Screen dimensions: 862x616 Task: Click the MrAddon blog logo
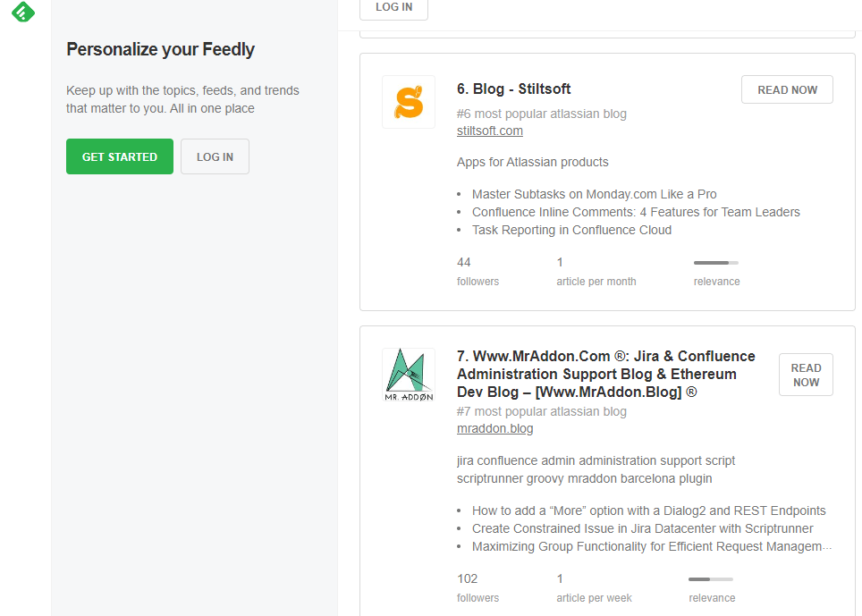coord(409,375)
